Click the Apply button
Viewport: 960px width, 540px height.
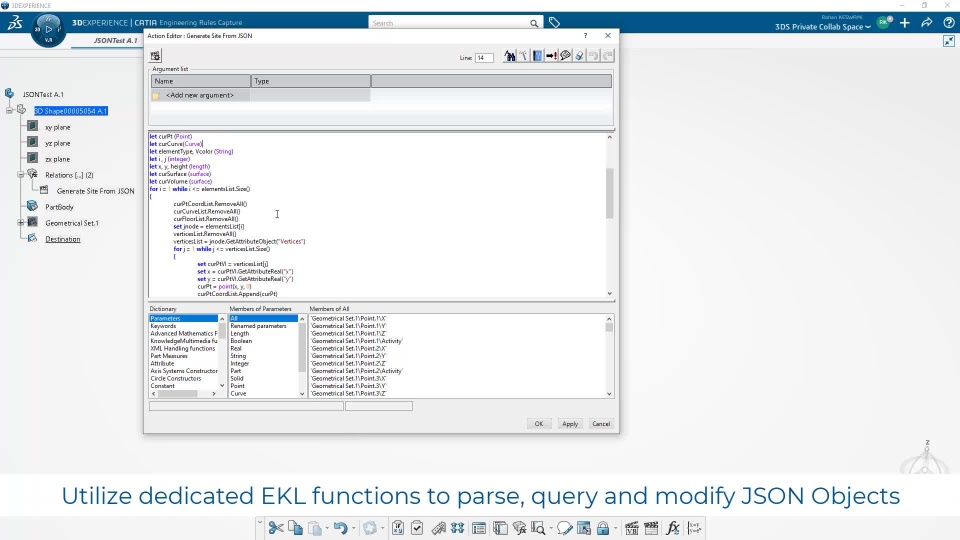pyautogui.click(x=570, y=424)
